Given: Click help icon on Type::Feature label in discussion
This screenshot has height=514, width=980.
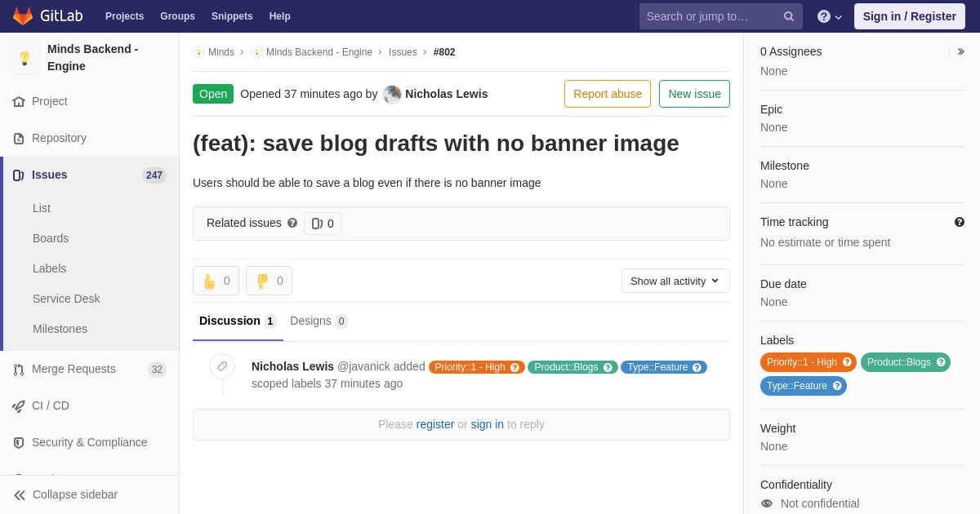Looking at the screenshot, I should (697, 367).
